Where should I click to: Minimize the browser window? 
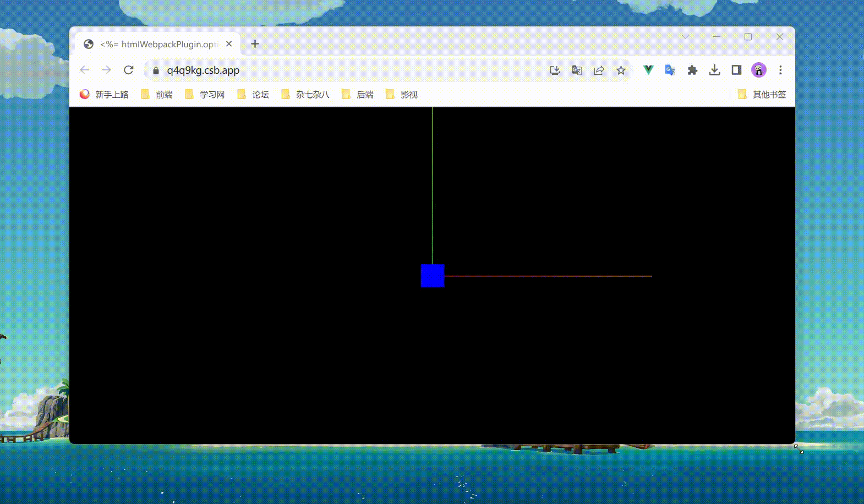pos(717,37)
